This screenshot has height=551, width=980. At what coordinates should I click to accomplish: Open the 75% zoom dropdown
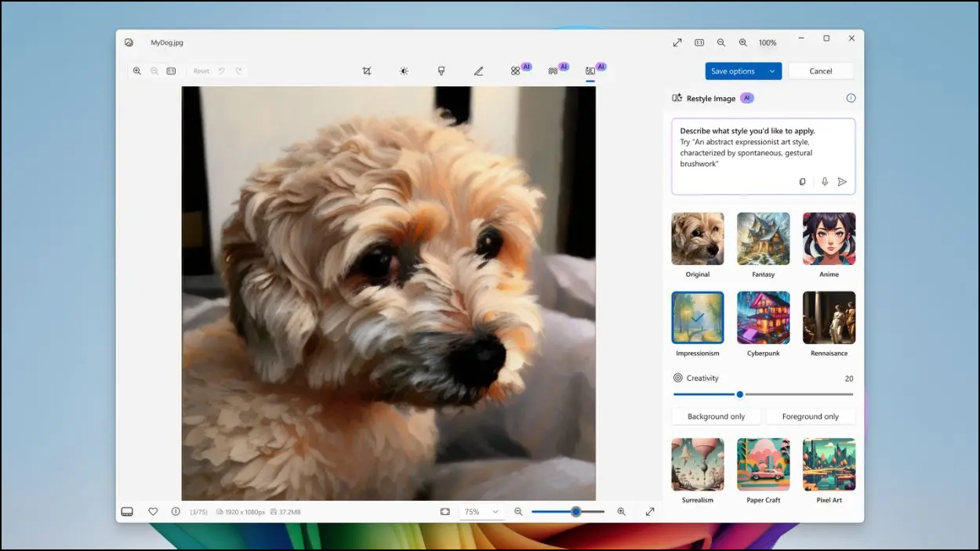tap(481, 512)
